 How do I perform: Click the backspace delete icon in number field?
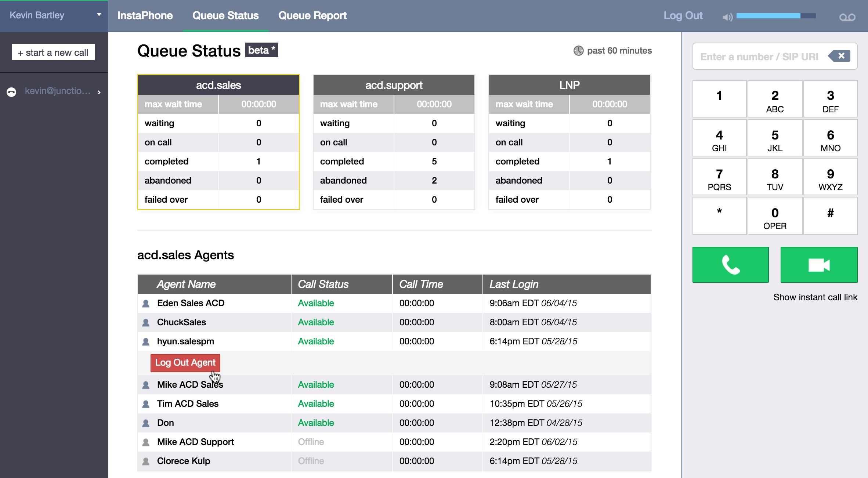pos(840,56)
